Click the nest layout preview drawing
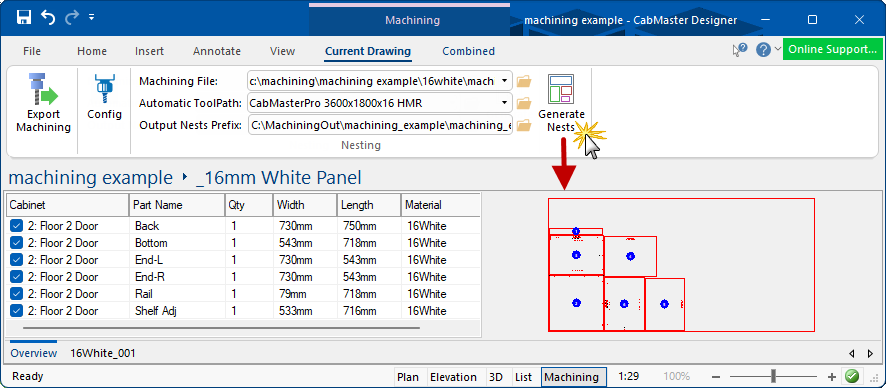This screenshot has width=886, height=388. point(681,264)
